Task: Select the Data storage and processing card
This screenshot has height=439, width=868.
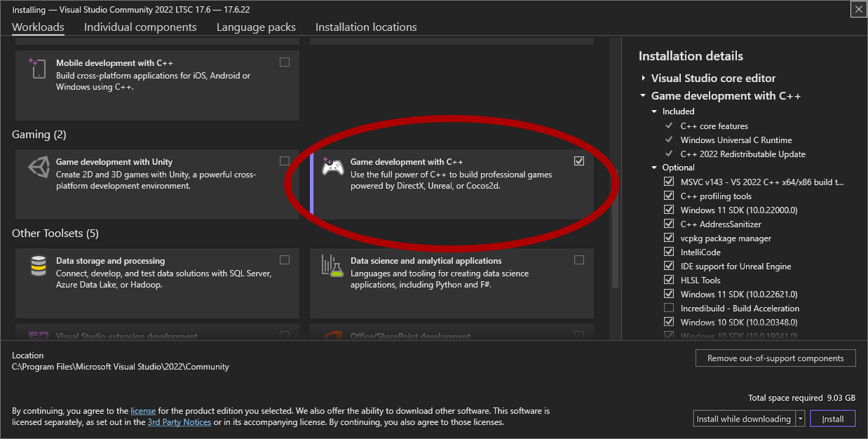Action: (x=157, y=283)
